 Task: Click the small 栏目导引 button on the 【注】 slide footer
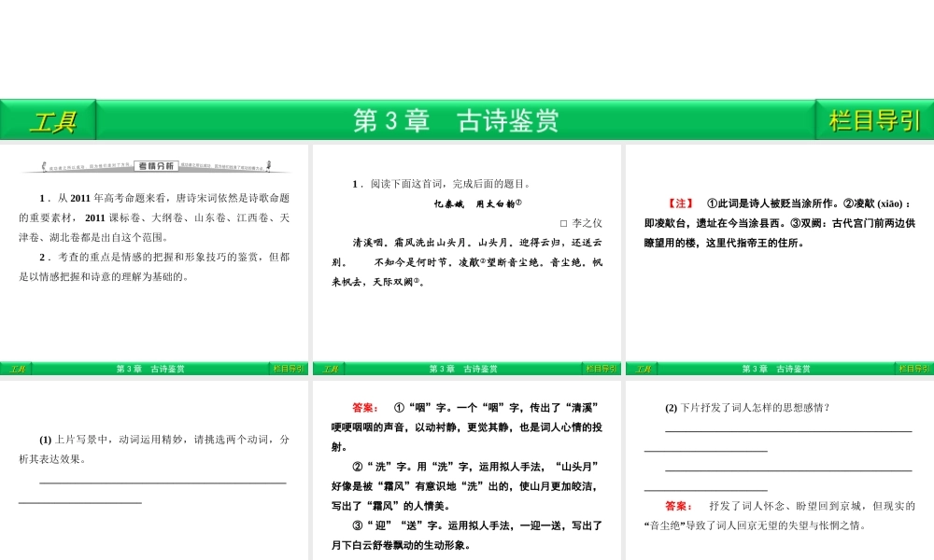[914, 369]
